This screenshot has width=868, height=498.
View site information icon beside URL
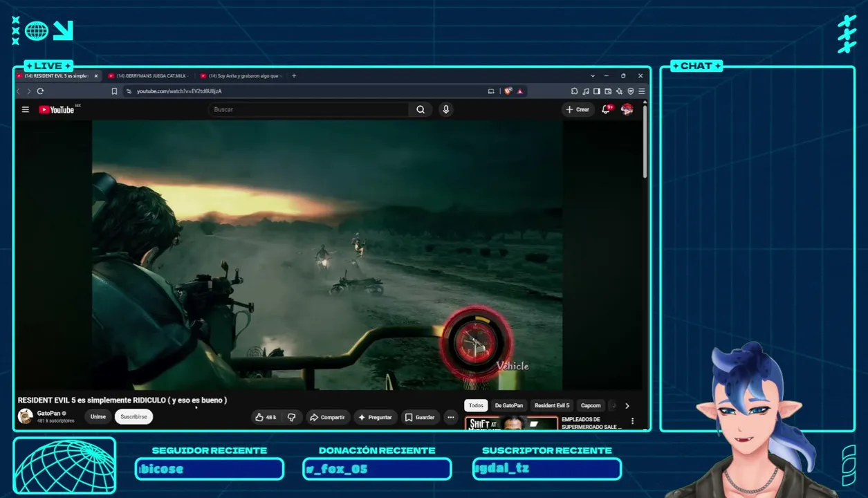coord(129,91)
